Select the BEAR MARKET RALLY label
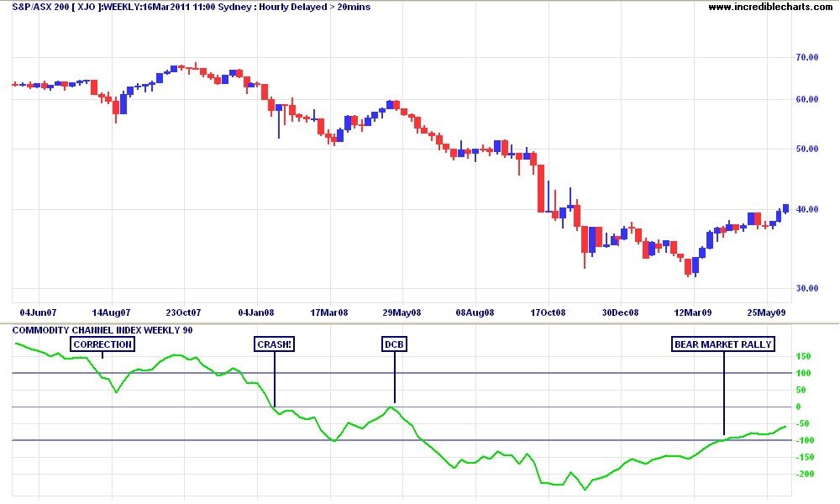The image size is (840, 504). pos(723,344)
